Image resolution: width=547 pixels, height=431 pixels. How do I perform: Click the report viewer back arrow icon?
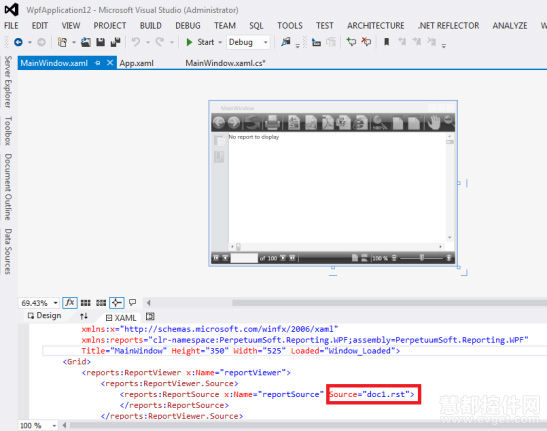219,122
